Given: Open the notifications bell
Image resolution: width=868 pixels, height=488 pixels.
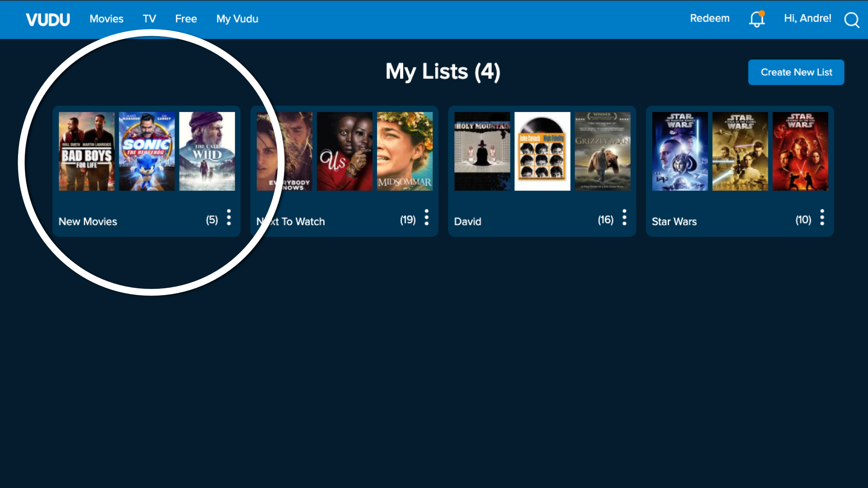Looking at the screenshot, I should [x=756, y=19].
